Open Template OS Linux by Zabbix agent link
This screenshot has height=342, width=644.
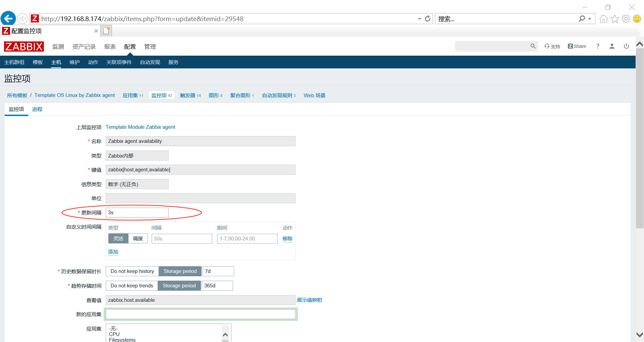tap(74, 95)
